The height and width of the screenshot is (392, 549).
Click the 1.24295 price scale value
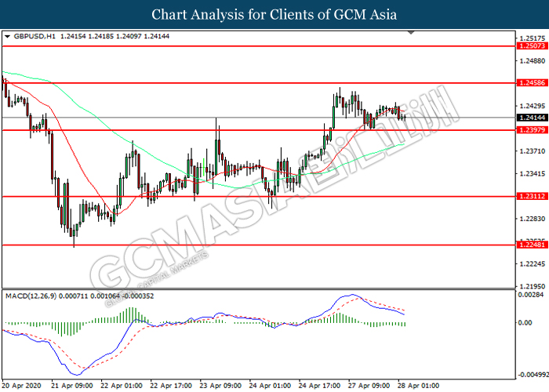tap(533, 106)
